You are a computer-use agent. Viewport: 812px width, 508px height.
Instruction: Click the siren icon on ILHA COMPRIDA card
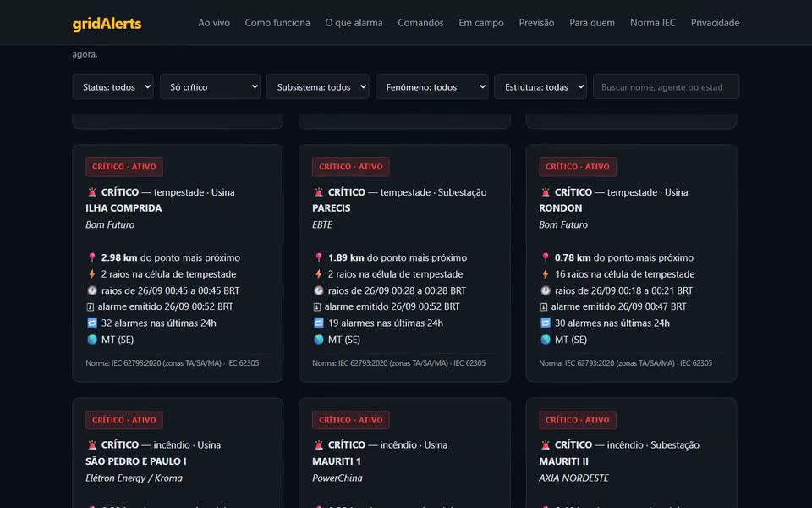pos(92,192)
